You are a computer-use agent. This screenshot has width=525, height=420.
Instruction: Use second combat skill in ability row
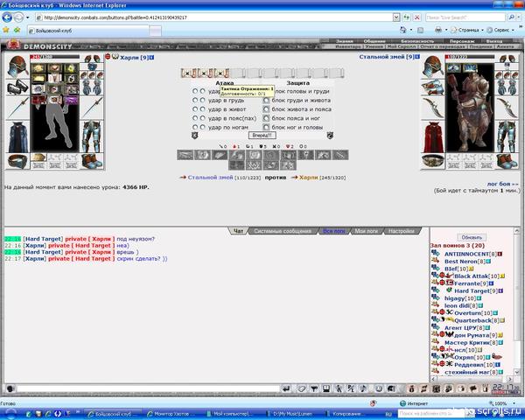[203, 155]
